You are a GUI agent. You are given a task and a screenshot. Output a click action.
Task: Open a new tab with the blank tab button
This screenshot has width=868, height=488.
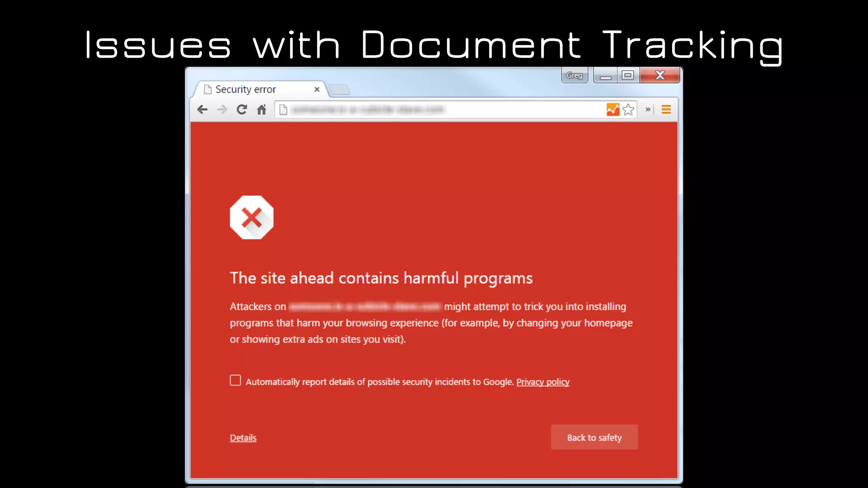339,89
